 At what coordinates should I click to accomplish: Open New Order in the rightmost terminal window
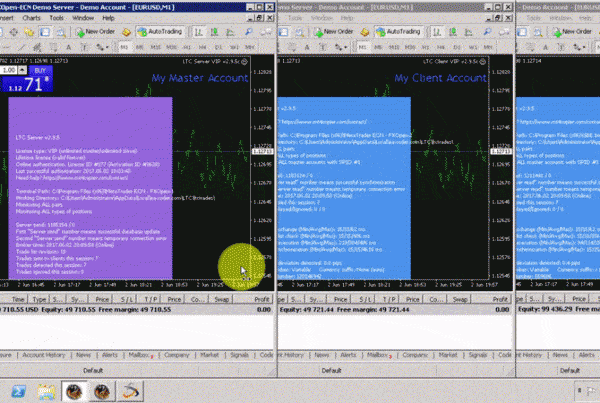coord(572,32)
